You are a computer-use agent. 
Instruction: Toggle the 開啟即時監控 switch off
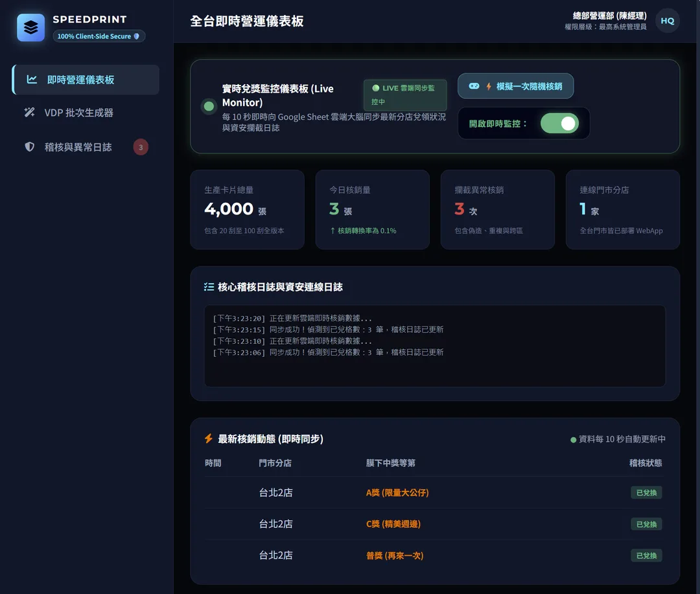[x=559, y=124]
